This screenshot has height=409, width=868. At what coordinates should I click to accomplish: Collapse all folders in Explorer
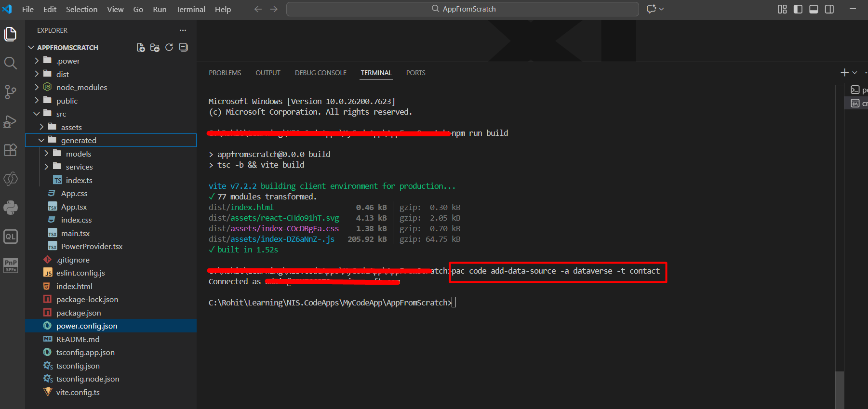point(184,47)
